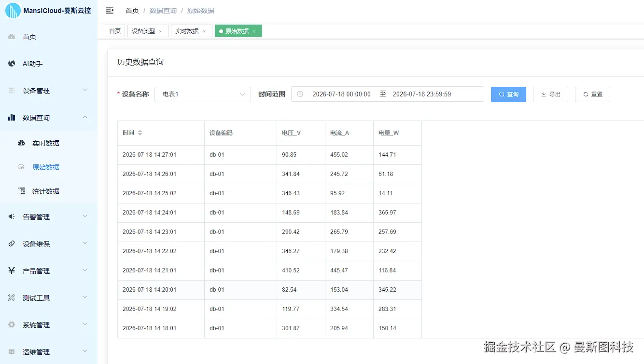The width and height of the screenshot is (644, 364).
Task: Click the 导出 export button
Action: click(x=550, y=94)
